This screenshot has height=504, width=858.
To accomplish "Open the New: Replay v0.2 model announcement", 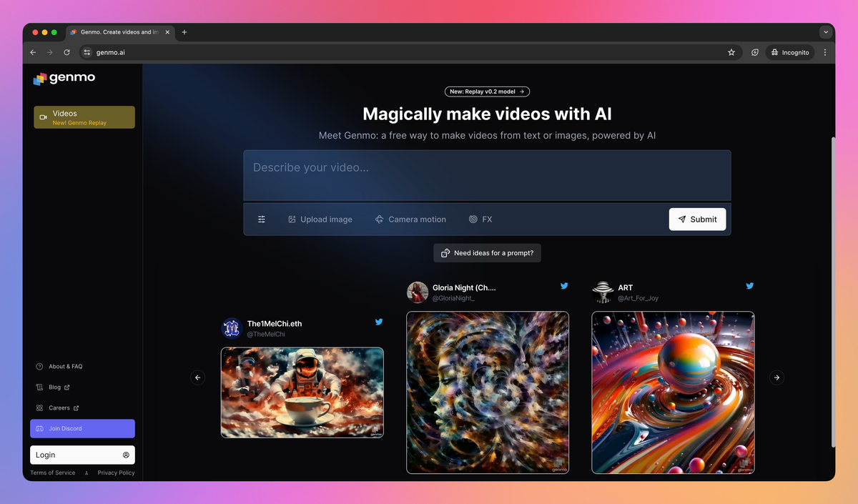I will [487, 92].
